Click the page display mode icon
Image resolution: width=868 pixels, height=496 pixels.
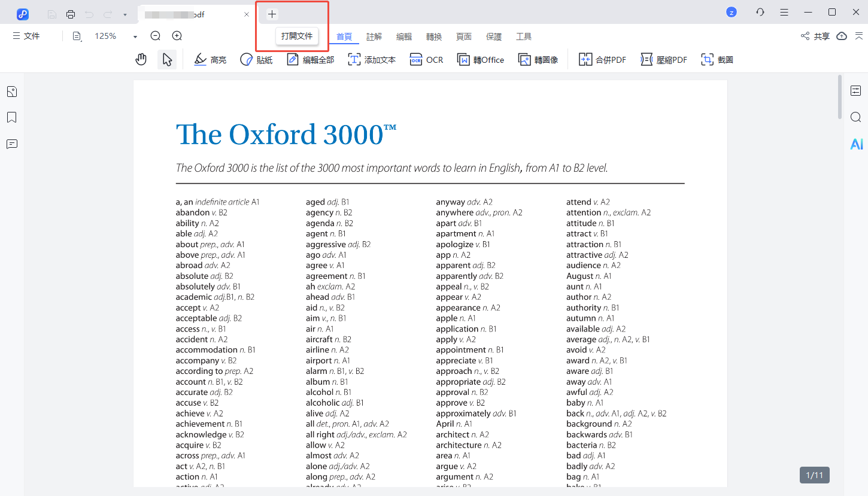pos(77,36)
